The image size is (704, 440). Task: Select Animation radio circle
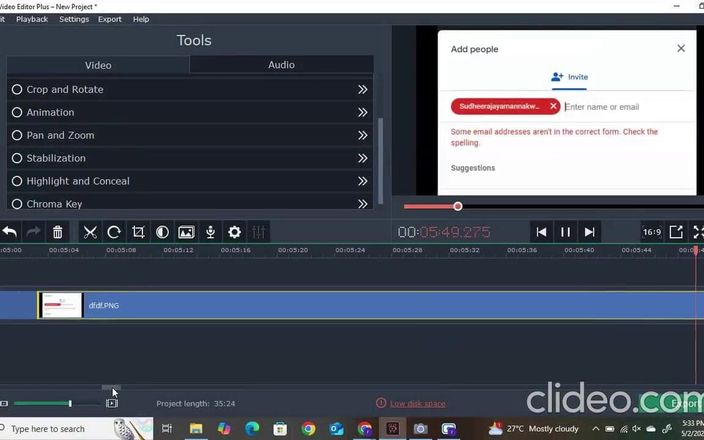pyautogui.click(x=17, y=112)
